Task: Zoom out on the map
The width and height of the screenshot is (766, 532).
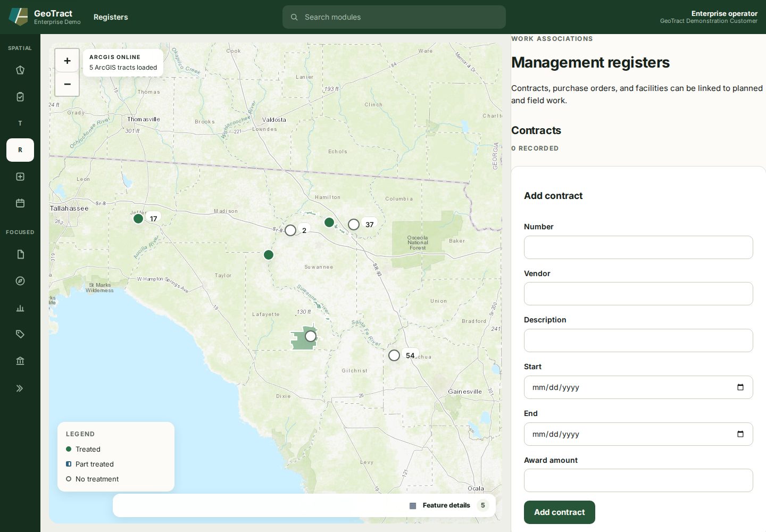Action: (x=67, y=84)
